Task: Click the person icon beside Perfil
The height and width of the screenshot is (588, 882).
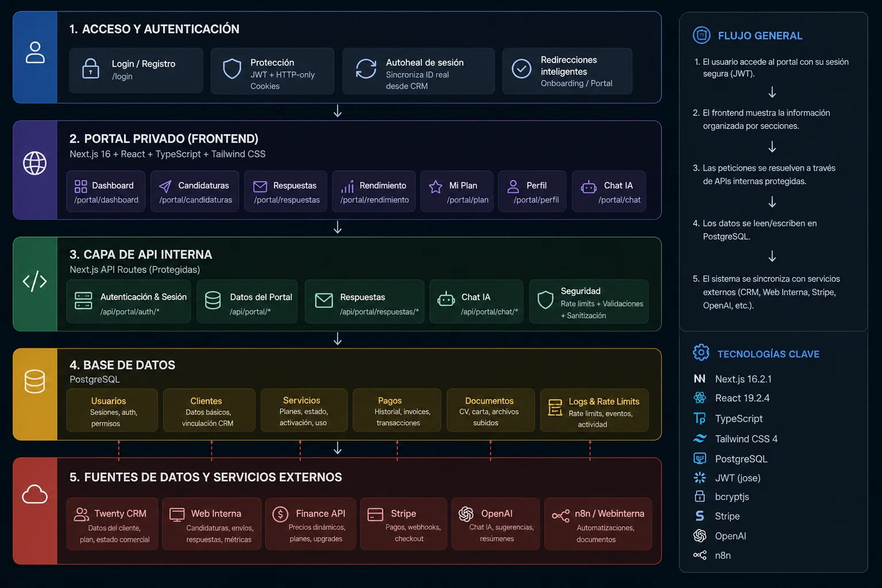Action: (513, 186)
